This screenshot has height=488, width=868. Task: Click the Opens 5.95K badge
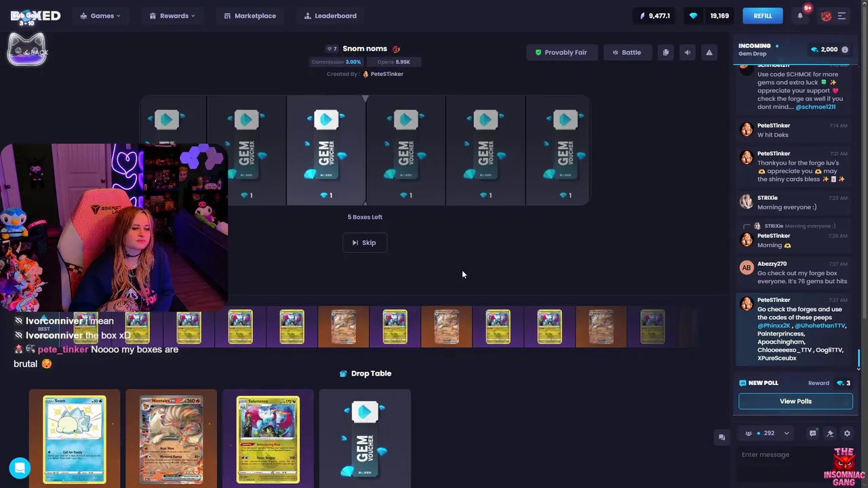point(393,62)
